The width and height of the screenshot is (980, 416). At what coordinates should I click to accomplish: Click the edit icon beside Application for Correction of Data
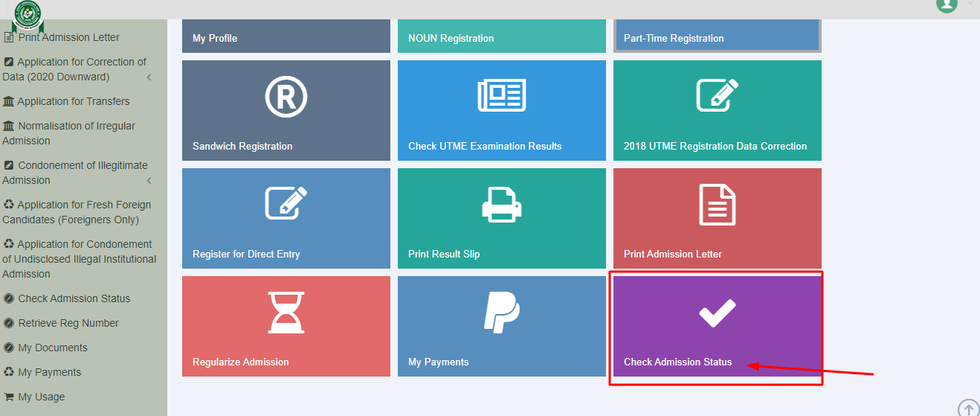tap(9, 62)
